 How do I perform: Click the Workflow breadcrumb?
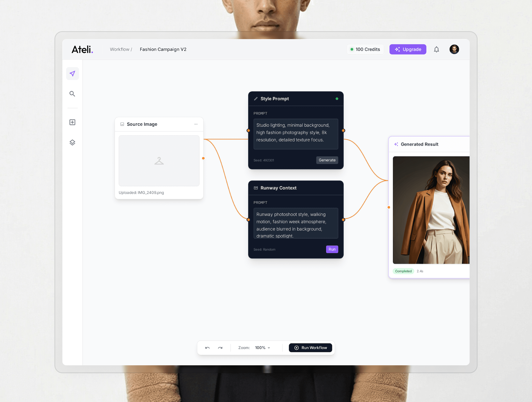click(x=120, y=49)
